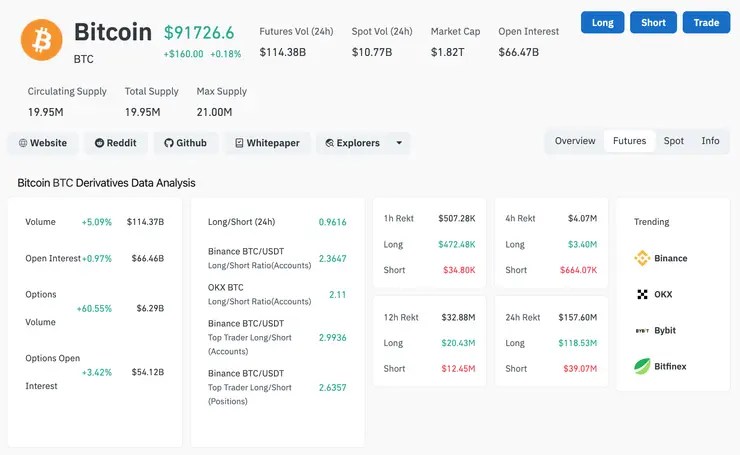Click the Open Interest change +0.97%
The height and width of the screenshot is (455, 740).
(x=97, y=259)
